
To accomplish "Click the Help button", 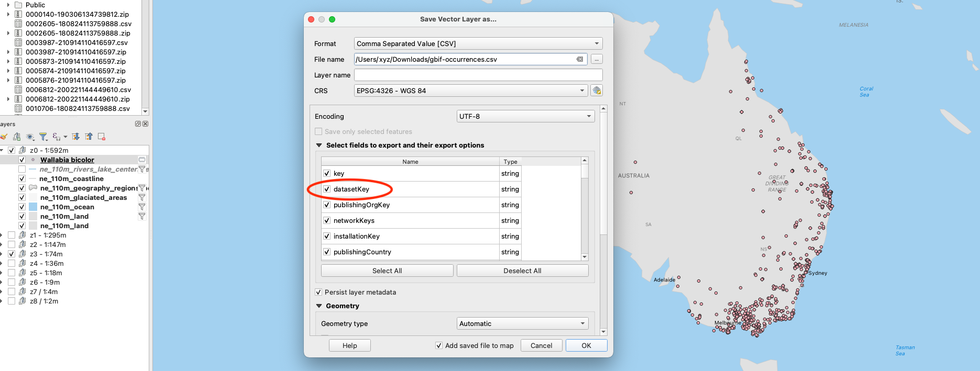I will [x=349, y=345].
